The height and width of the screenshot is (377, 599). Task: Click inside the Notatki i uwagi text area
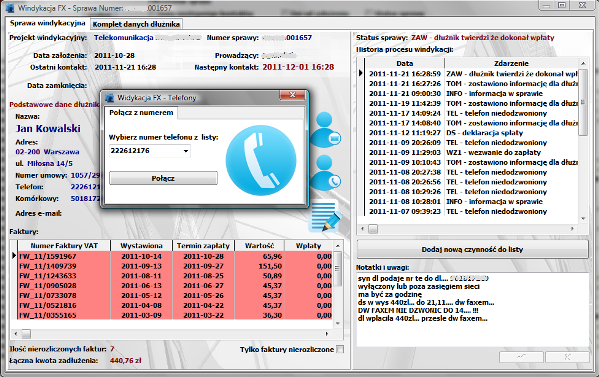tap(472, 309)
